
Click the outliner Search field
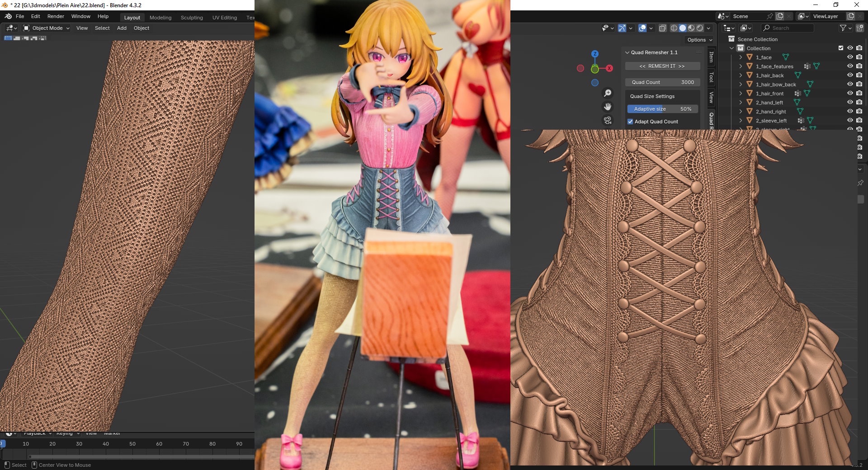pyautogui.click(x=788, y=28)
